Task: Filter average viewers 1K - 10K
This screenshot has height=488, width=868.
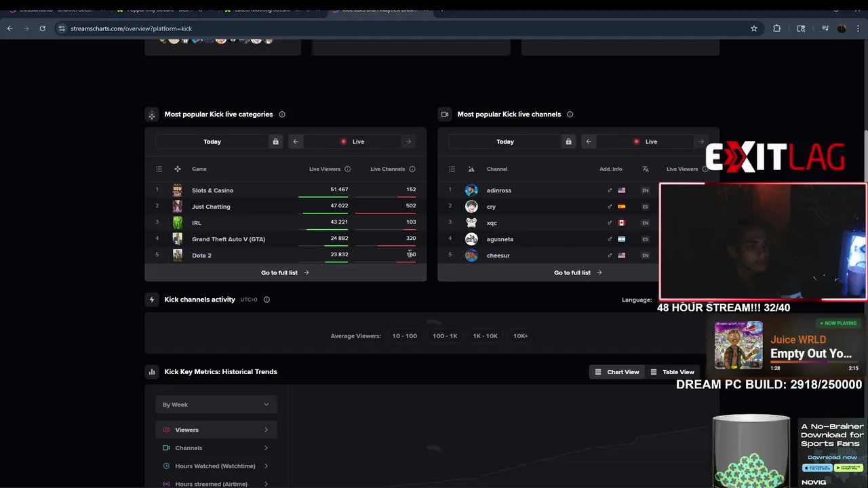Action: coord(486,336)
